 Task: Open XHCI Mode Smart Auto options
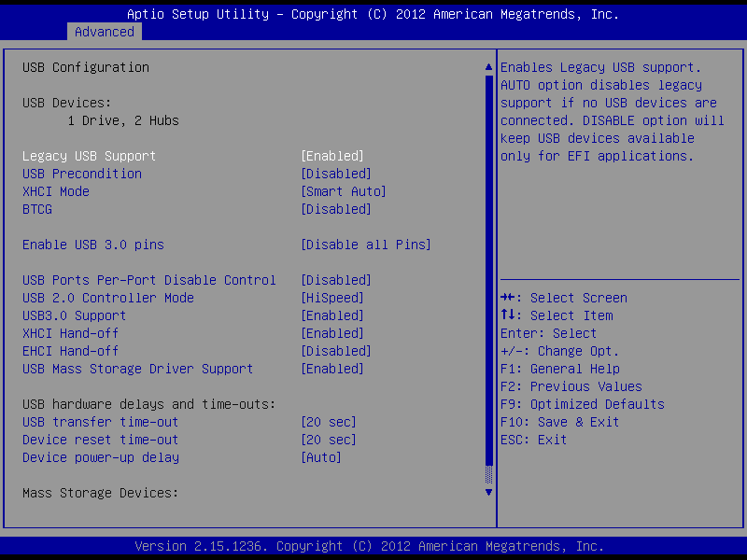point(343,191)
